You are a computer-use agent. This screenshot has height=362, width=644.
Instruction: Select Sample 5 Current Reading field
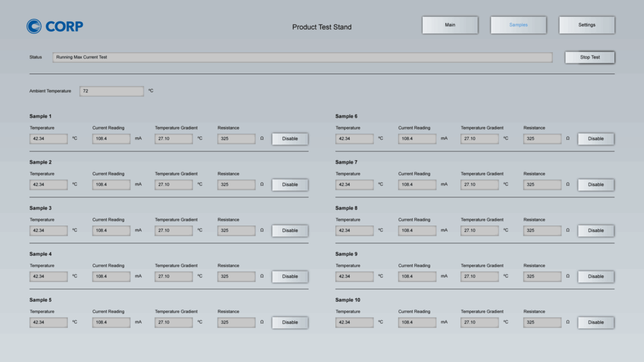(x=111, y=322)
